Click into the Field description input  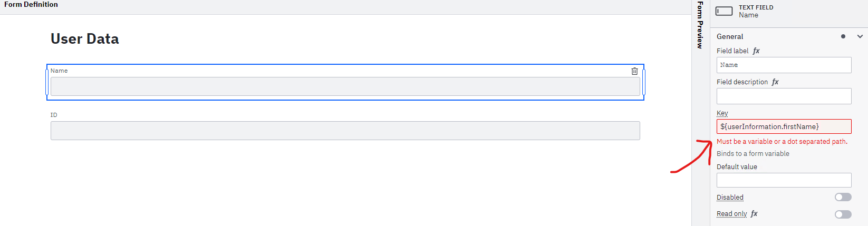coord(784,96)
